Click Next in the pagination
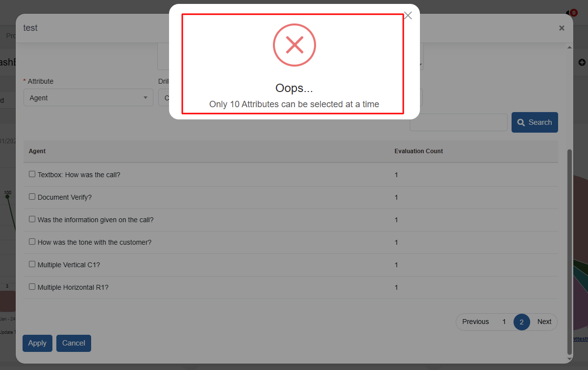 544,322
